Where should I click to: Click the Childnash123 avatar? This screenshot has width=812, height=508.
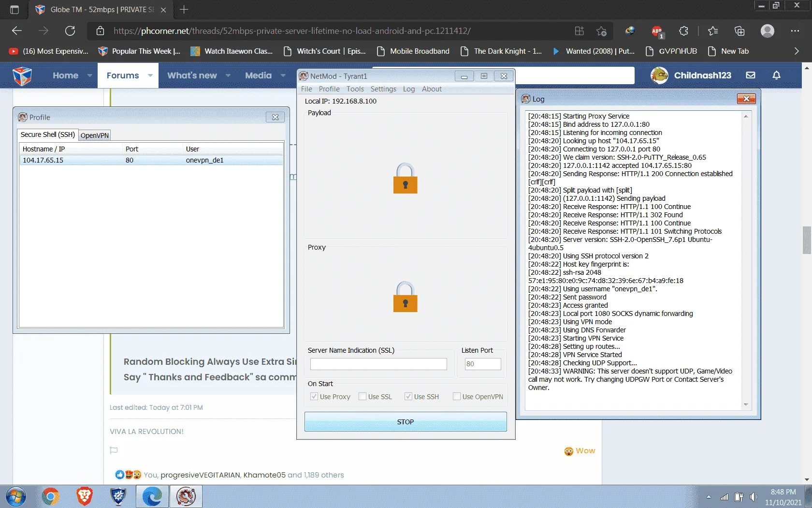tap(659, 75)
